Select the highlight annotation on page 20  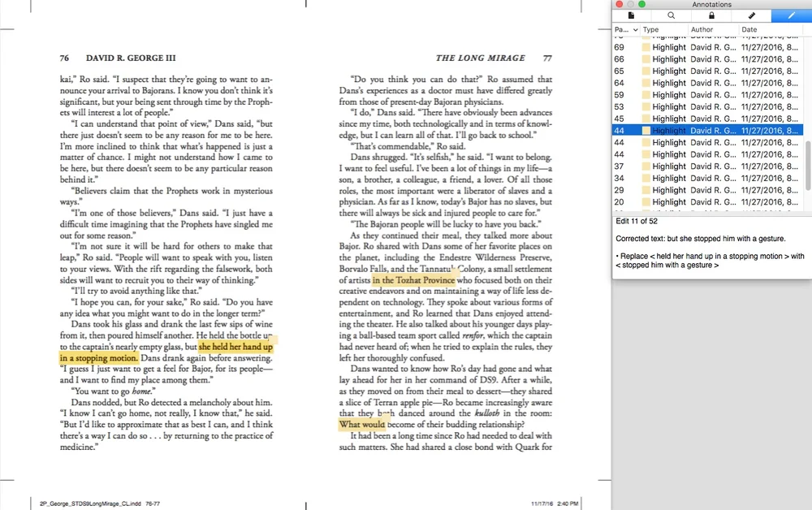707,202
